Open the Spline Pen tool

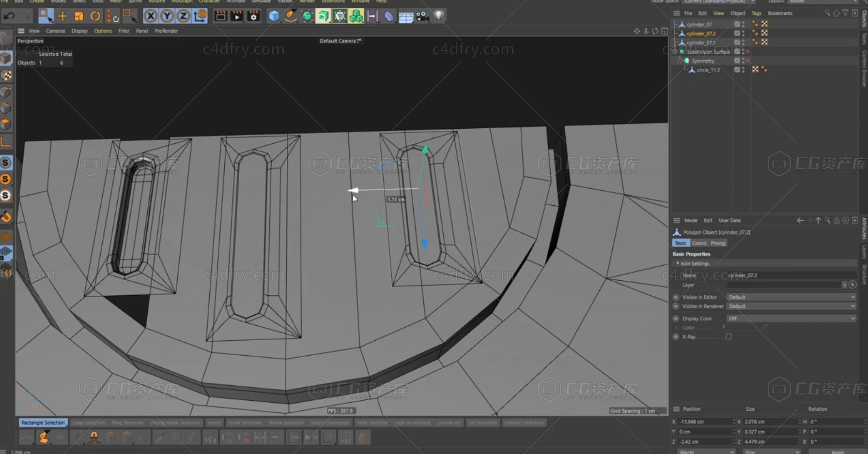291,16
